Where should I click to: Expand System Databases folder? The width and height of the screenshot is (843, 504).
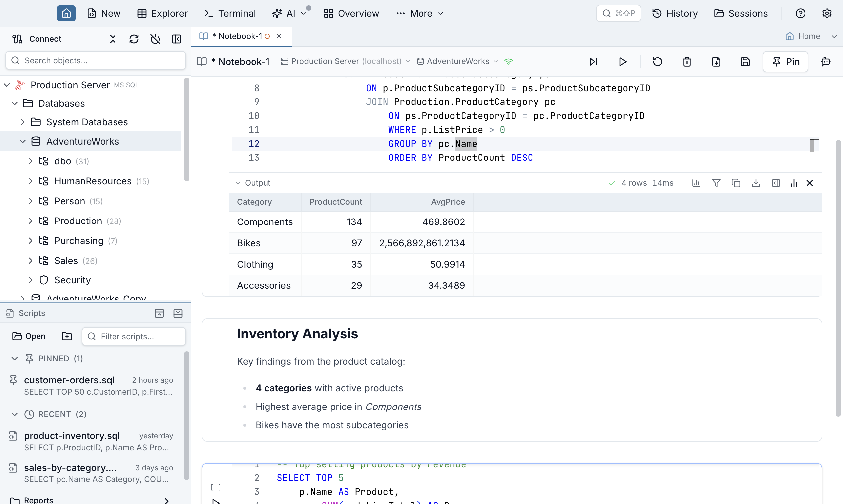(23, 122)
